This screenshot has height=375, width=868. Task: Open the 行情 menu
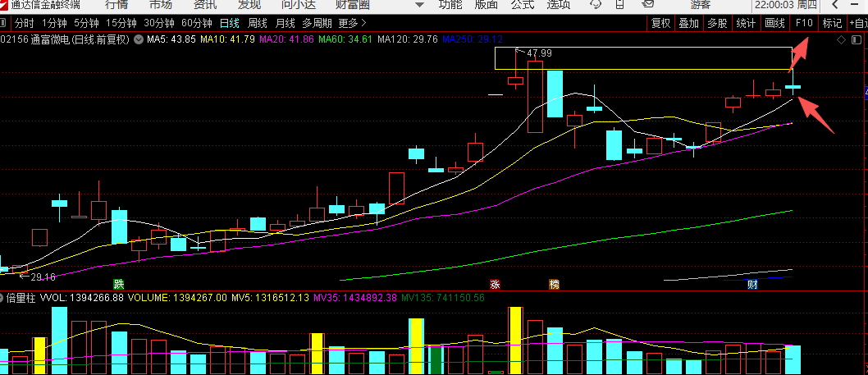[x=116, y=4]
